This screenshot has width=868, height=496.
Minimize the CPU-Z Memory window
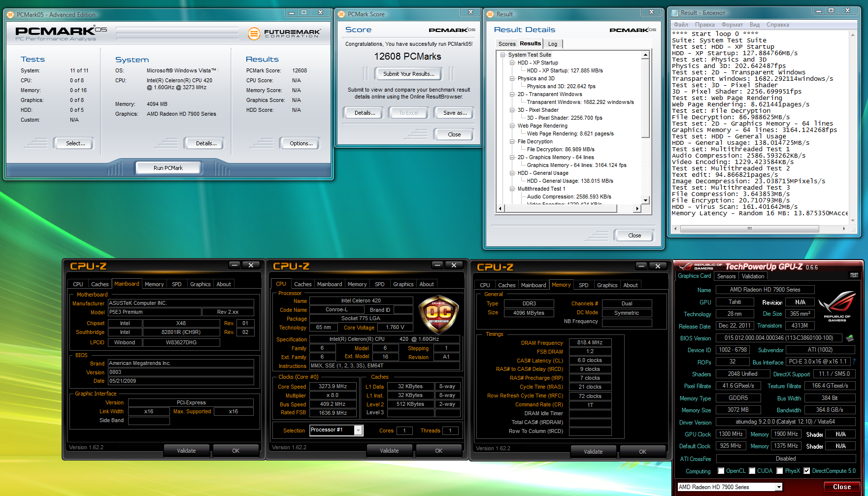point(641,266)
